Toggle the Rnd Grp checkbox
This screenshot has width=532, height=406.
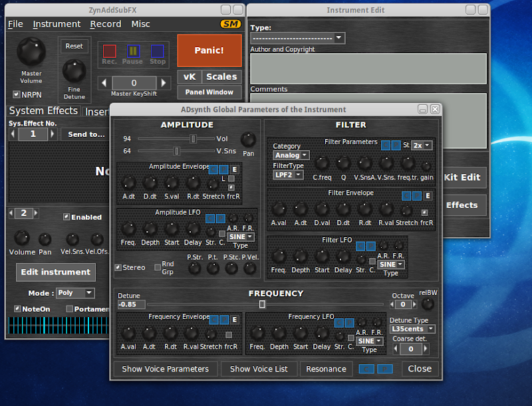point(157,268)
